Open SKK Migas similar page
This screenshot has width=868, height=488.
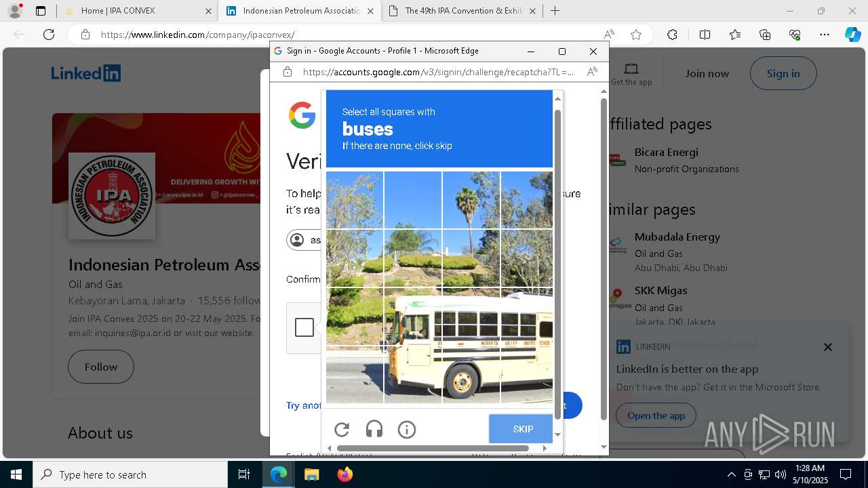(x=661, y=290)
